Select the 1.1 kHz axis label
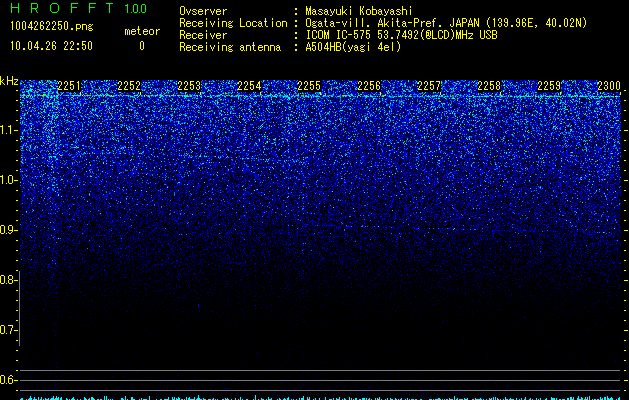 (7, 130)
